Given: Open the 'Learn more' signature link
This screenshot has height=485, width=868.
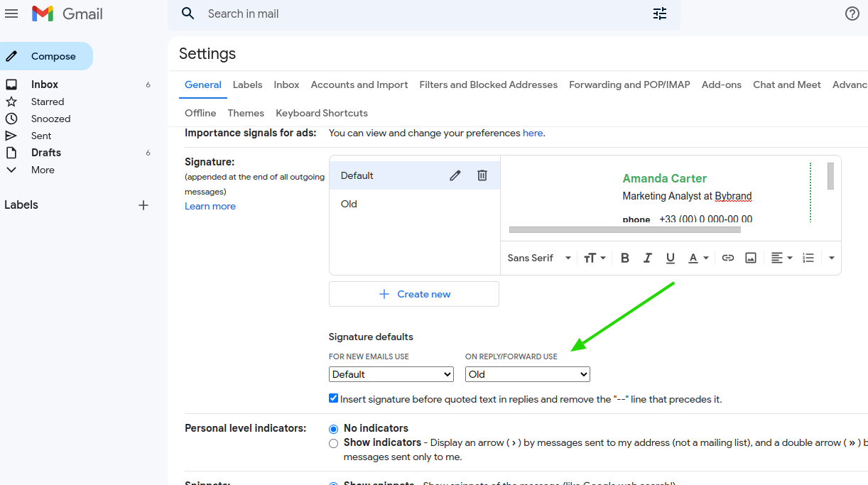Looking at the screenshot, I should tap(210, 206).
